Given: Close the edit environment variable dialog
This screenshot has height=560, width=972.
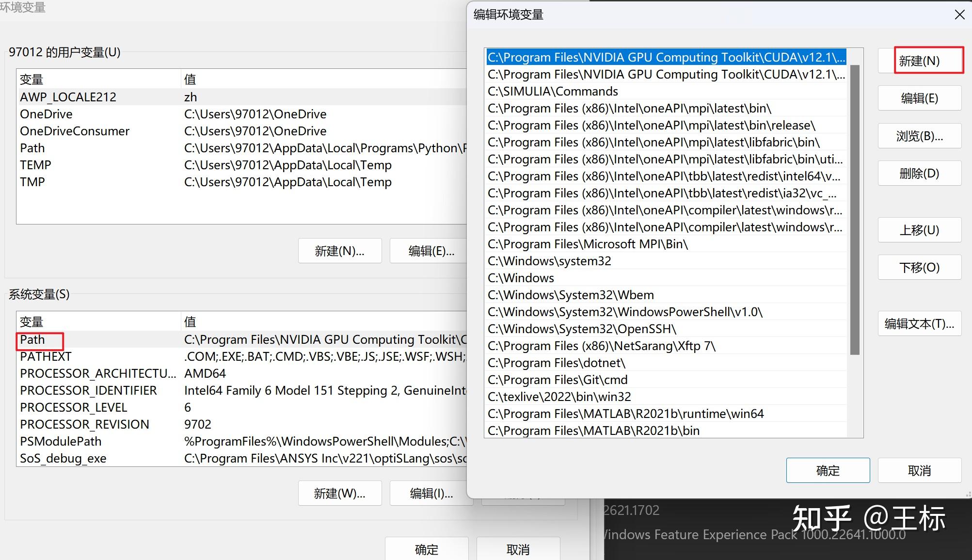Looking at the screenshot, I should [959, 15].
